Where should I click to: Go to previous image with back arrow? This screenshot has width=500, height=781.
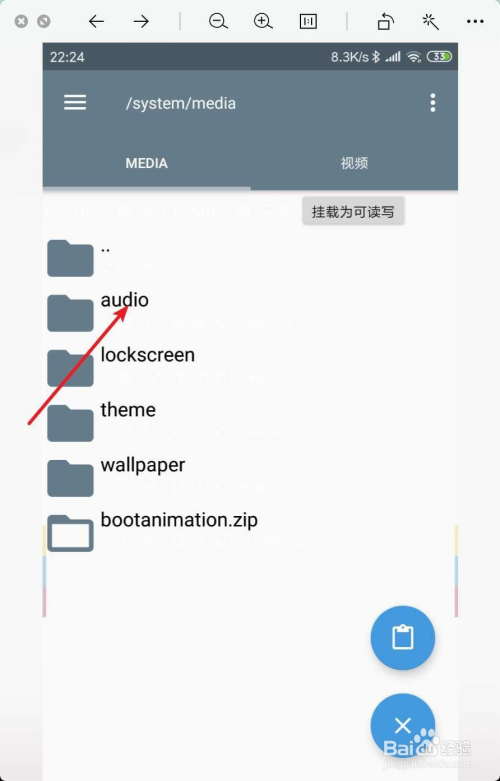click(x=96, y=21)
